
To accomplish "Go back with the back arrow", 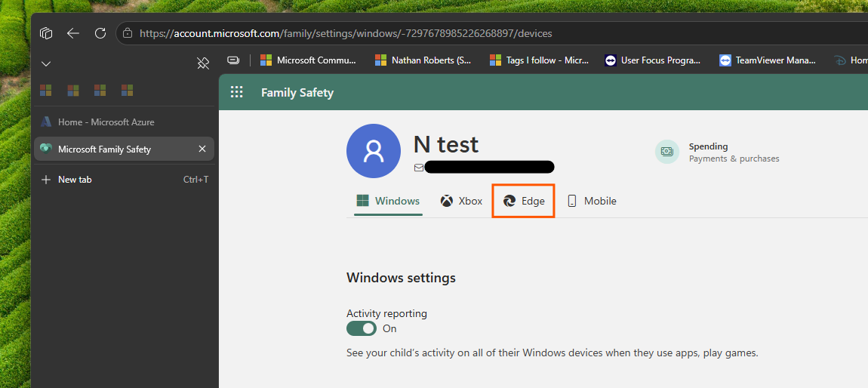I will 73,33.
